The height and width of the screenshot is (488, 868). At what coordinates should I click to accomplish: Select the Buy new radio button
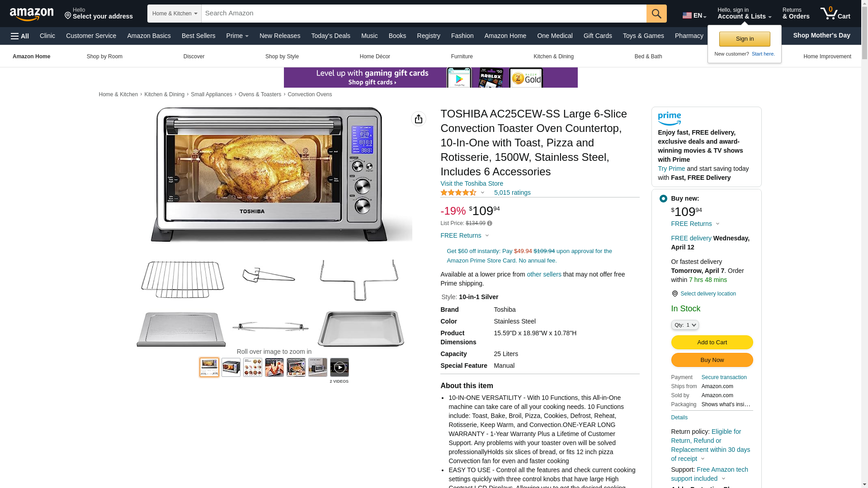tap(663, 199)
